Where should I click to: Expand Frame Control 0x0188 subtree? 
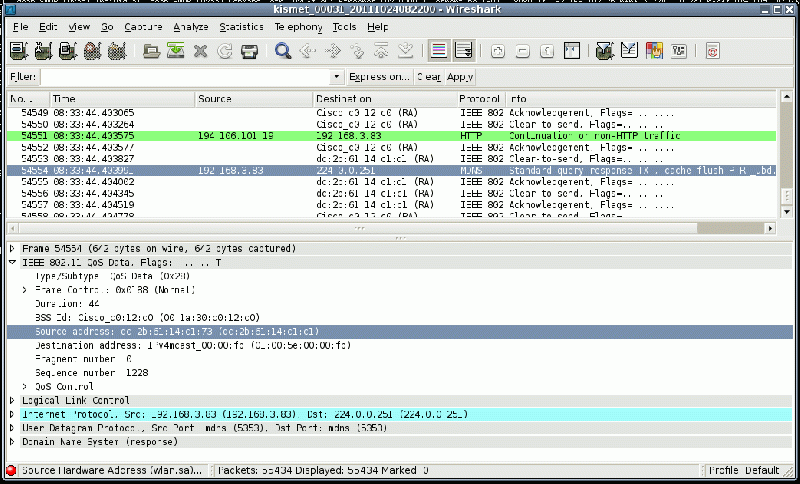click(24, 290)
